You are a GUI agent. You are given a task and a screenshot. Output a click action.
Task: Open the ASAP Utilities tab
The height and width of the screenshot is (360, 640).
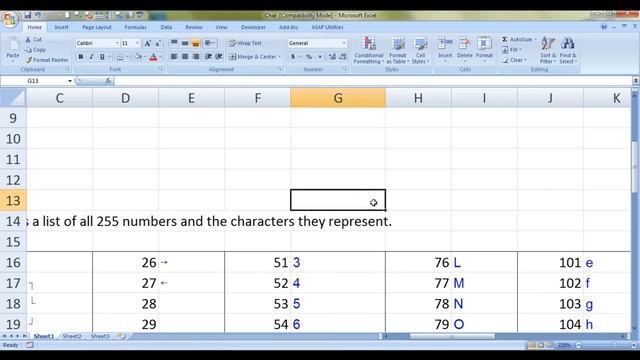click(327, 27)
